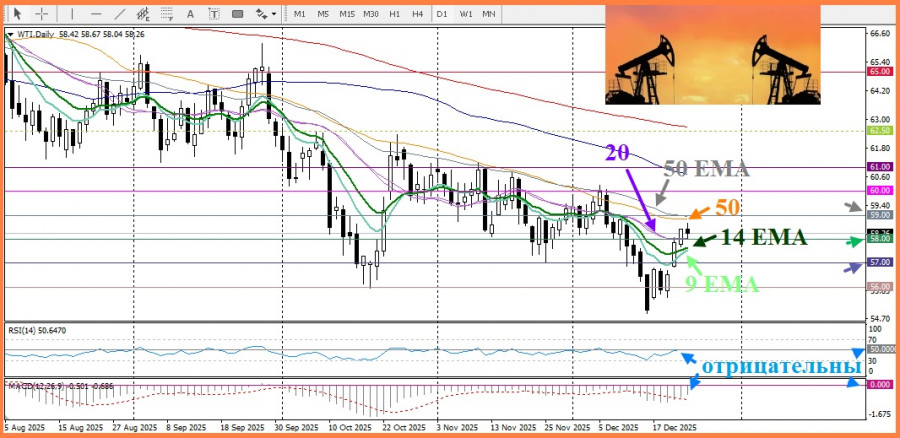
Task: Select the trendline drawing tool
Action: 120,14
